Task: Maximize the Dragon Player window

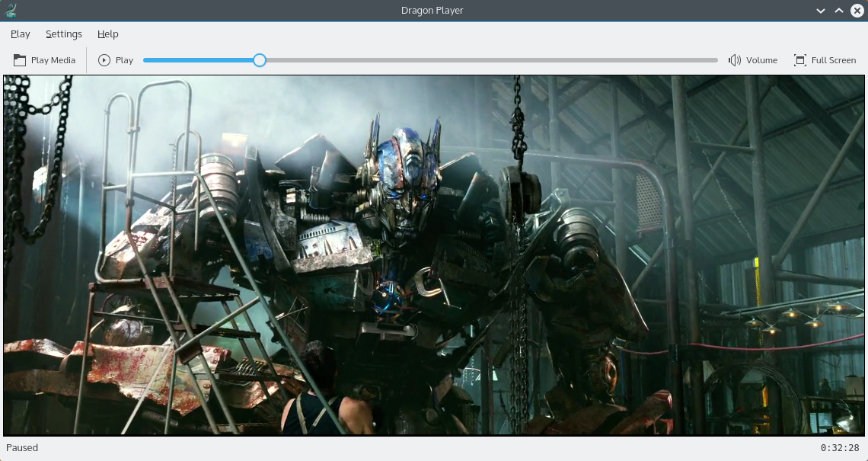Action: point(839,11)
